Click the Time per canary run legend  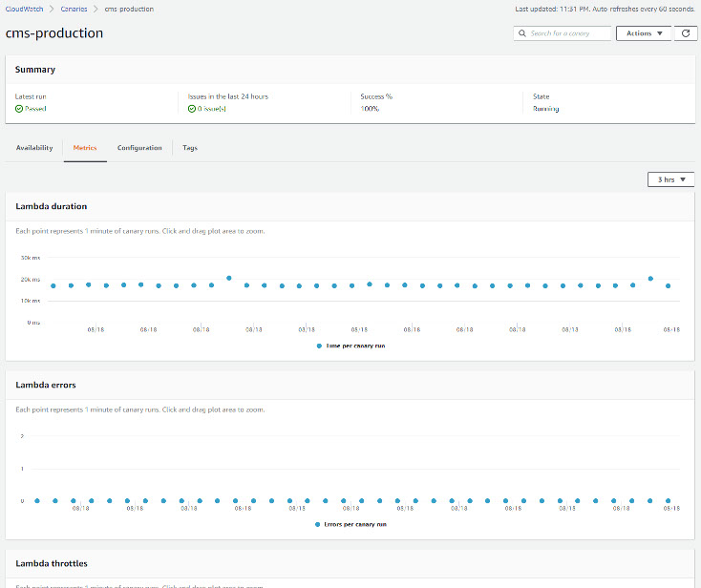click(355, 346)
